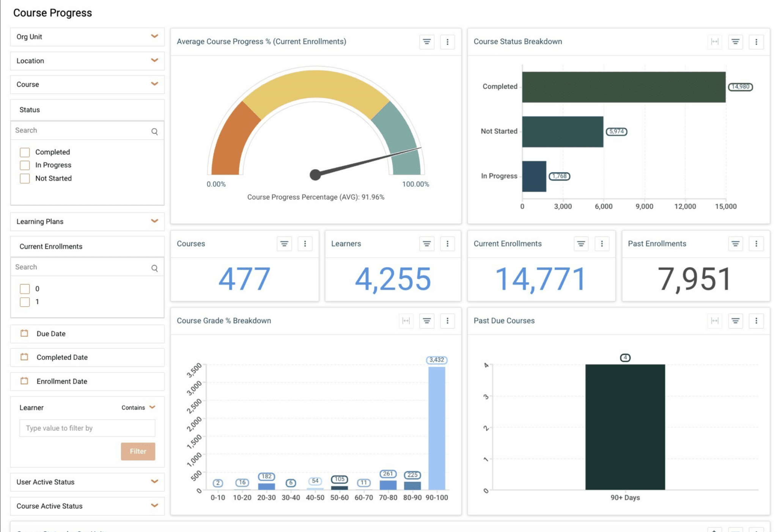Click the 14,980 Completed data label
This screenshot has width=777, height=532.
tap(740, 87)
